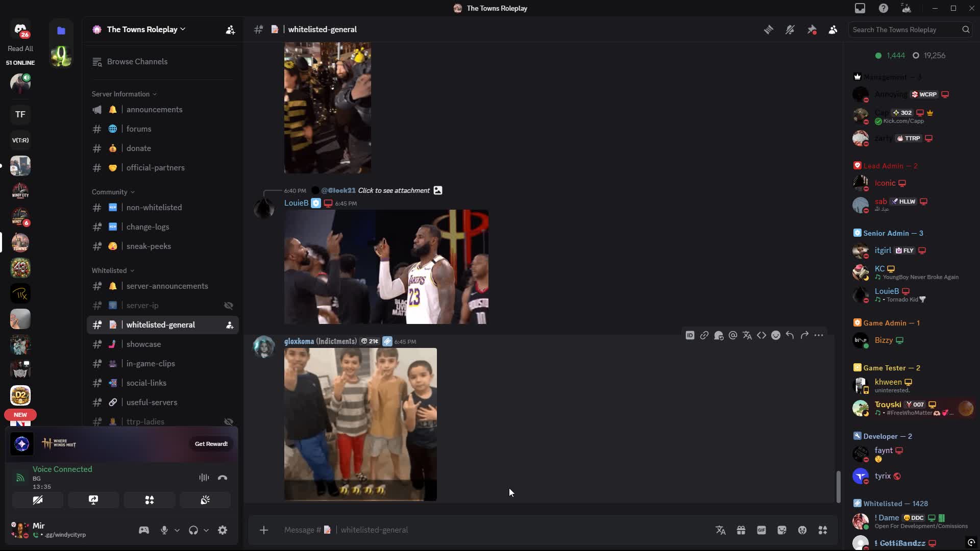Open the GIF picker in the message bar
Viewport: 980px width, 551px height.
(762, 530)
